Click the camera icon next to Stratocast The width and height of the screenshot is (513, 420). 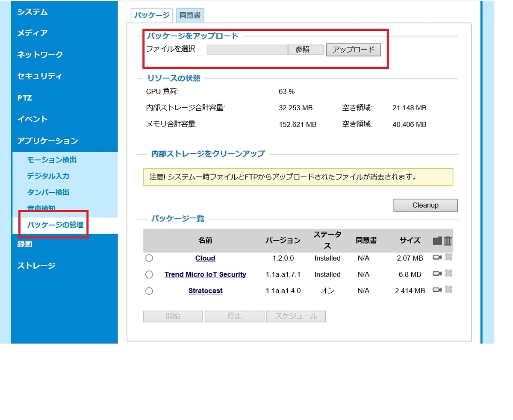coord(437,290)
